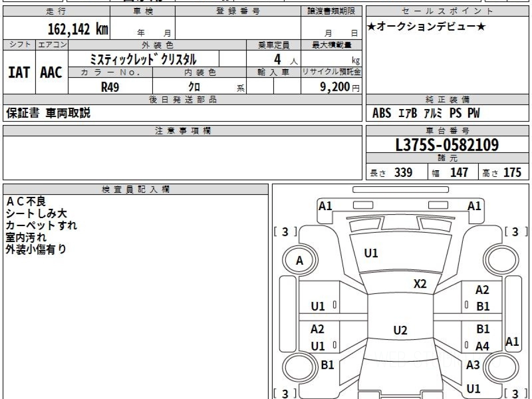Select the セールスポイント header
Image resolution: width=532 pixels, height=399 pixels.
click(448, 12)
